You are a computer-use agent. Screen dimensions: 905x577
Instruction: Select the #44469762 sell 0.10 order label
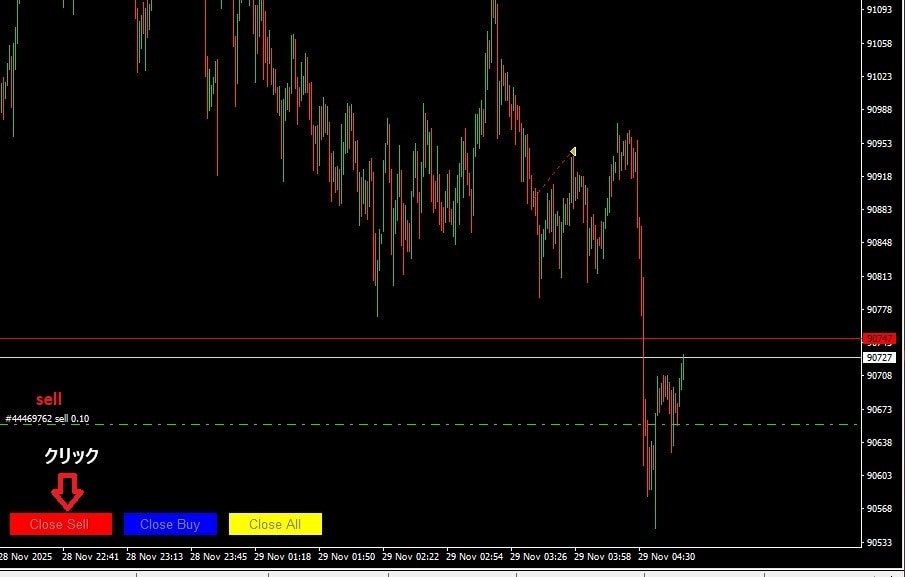(47, 419)
